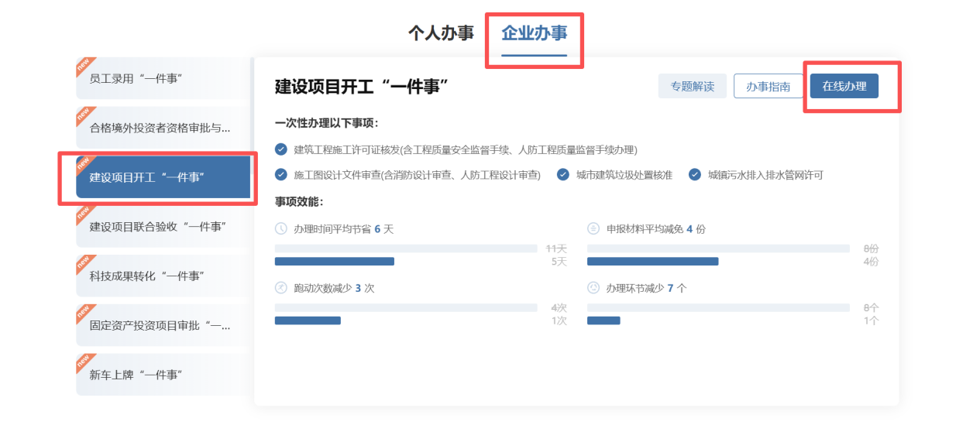Click the 办理时间 blue progress bar
The height and width of the screenshot is (425, 980).
334,262
